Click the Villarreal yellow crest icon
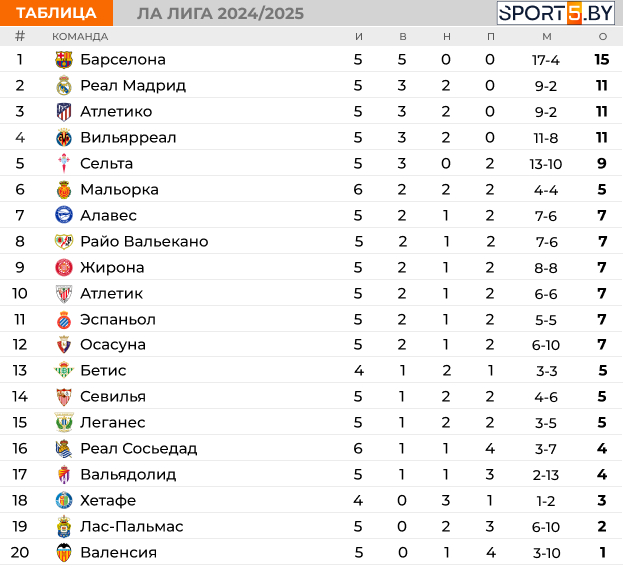623x573 pixels. point(64,138)
